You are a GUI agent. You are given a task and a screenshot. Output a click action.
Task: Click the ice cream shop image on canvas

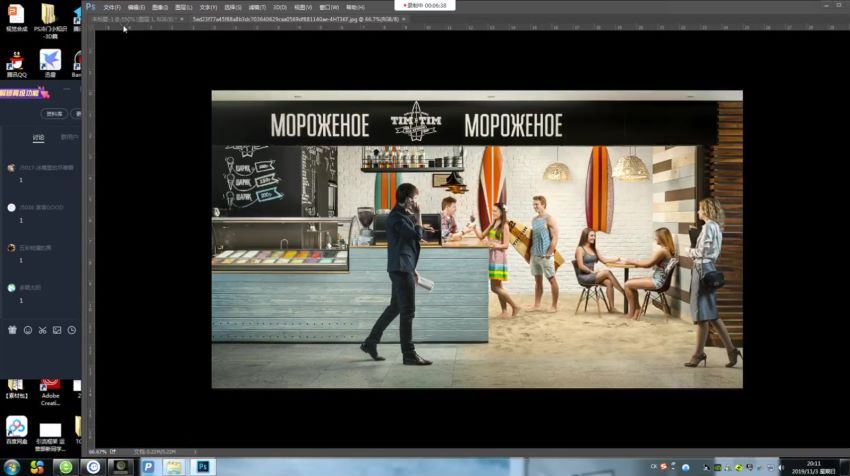pyautogui.click(x=477, y=239)
